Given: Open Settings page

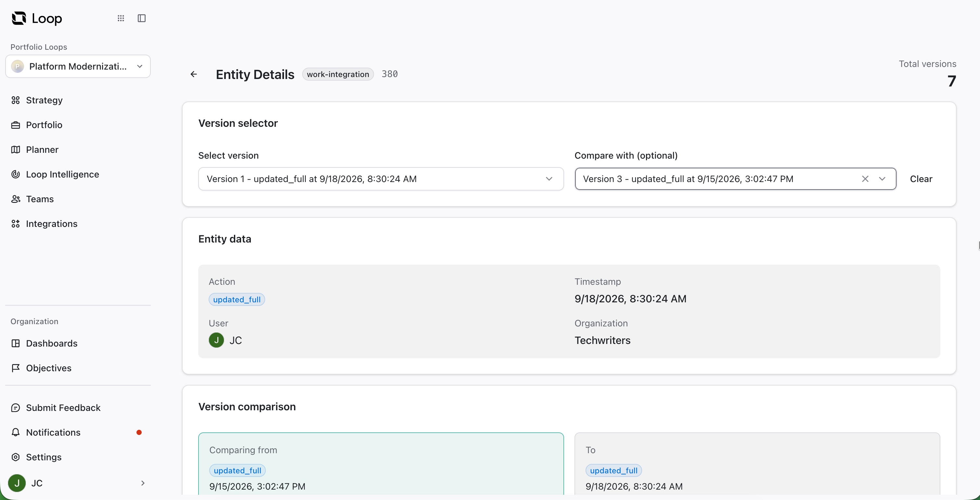Looking at the screenshot, I should pos(78,457).
